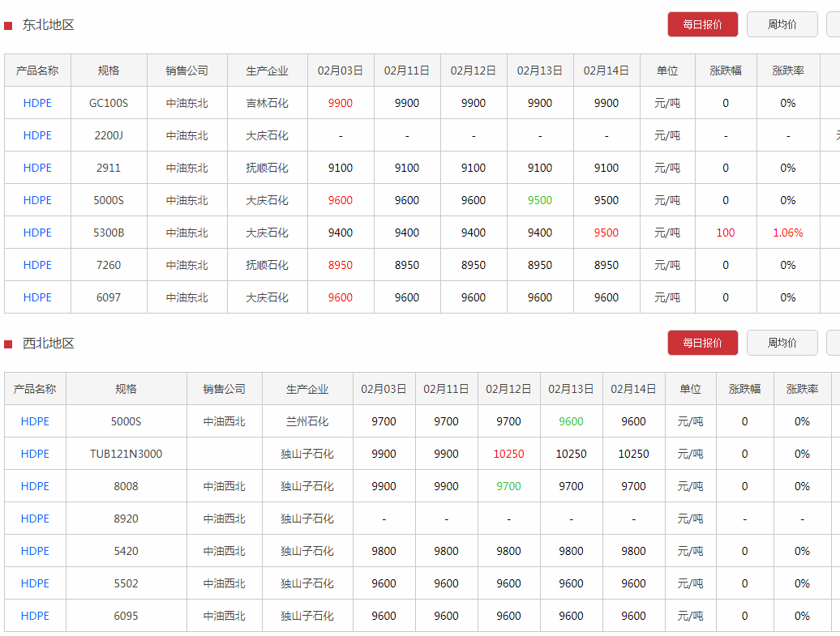The height and width of the screenshot is (636, 840).
Task: Select 每日报价 tab in 西北地区 section
Action: (702, 343)
